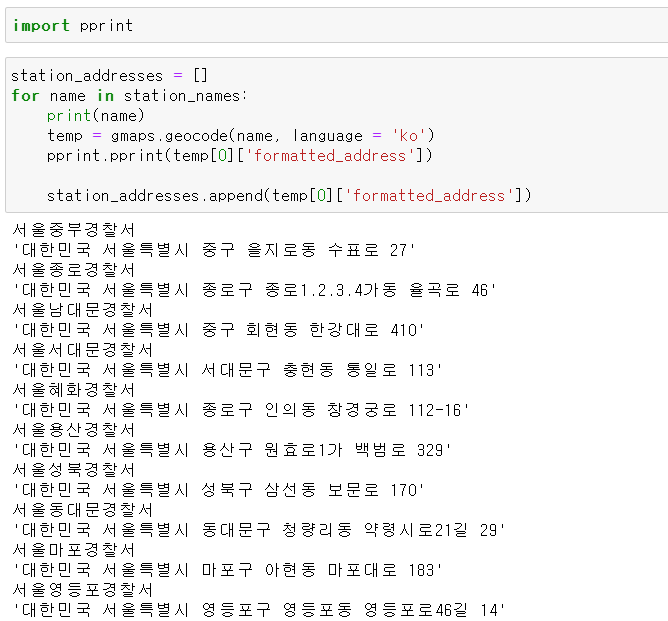Click output address '용산구 원효로1가 백범로 329'
The image size is (668, 621).
323,450
